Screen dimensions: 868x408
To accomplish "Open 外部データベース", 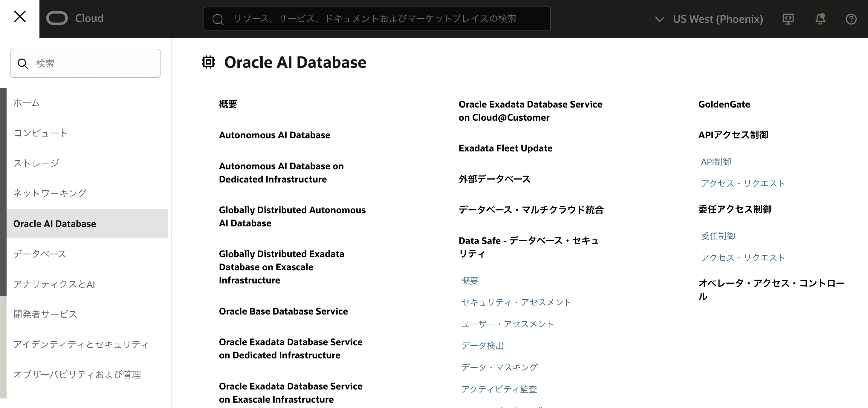I will [x=494, y=179].
